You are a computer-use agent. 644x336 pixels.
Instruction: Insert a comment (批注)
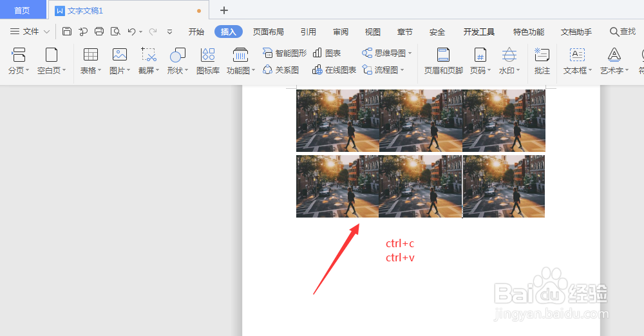(542, 61)
